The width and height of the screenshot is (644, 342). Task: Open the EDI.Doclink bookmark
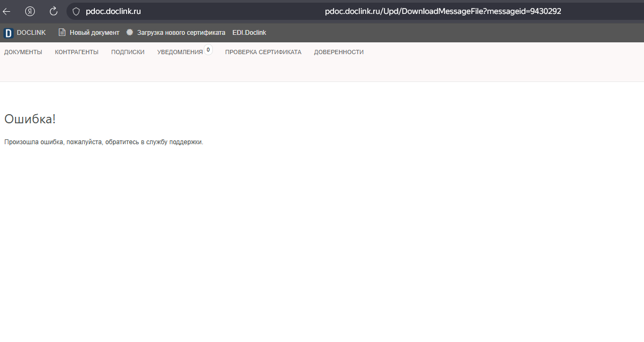point(249,33)
